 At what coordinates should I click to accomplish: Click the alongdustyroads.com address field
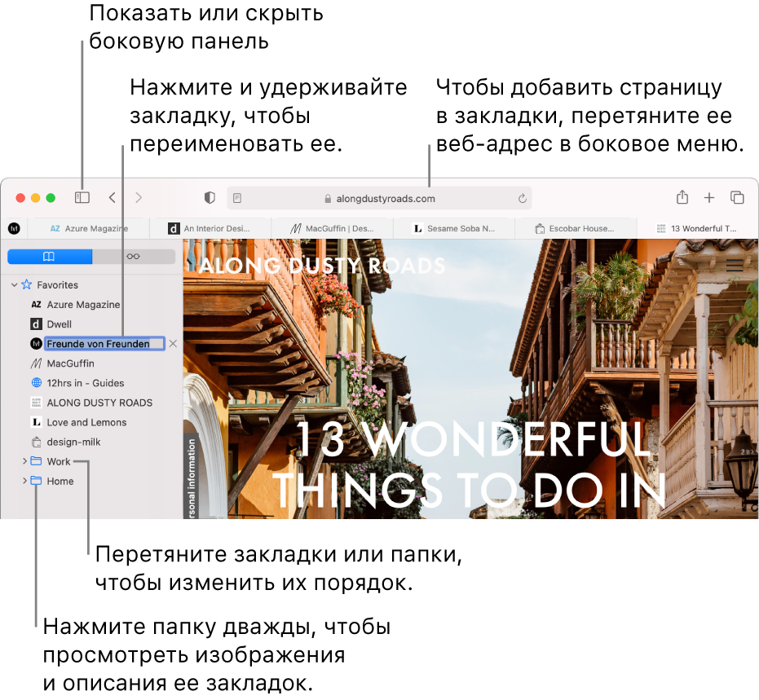(379, 198)
